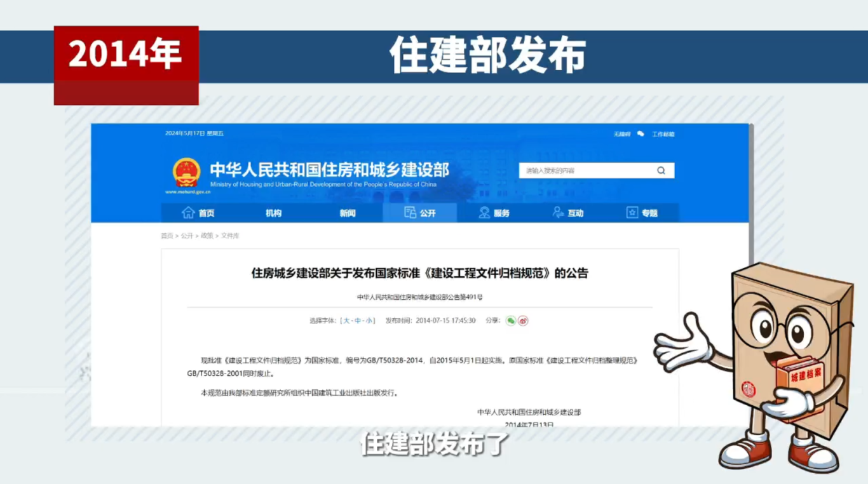Image resolution: width=868 pixels, height=484 pixels.
Task: Open WeChat sharing via the green share icon
Action: (x=512, y=321)
